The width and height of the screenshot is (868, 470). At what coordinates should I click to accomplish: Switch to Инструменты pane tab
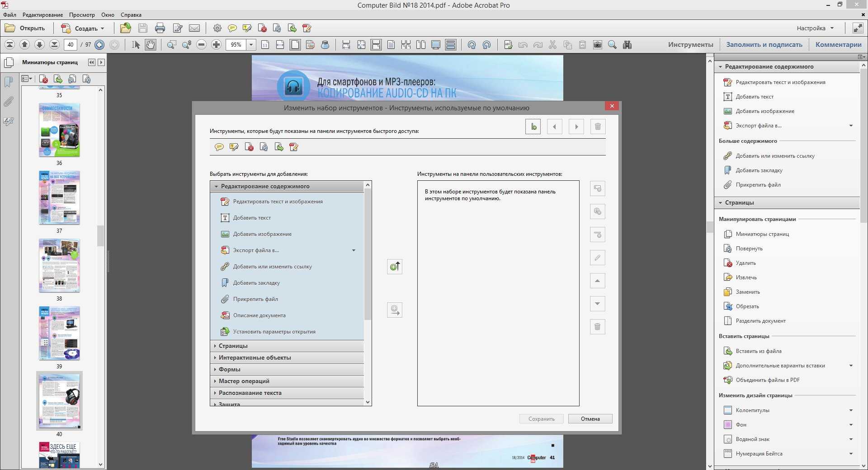pyautogui.click(x=690, y=45)
